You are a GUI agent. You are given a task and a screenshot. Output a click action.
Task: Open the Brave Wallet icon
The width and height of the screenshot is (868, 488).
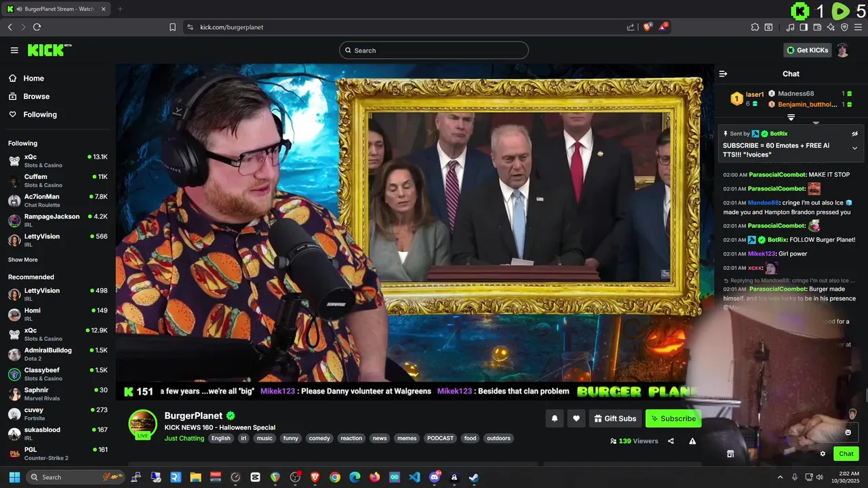point(817,27)
